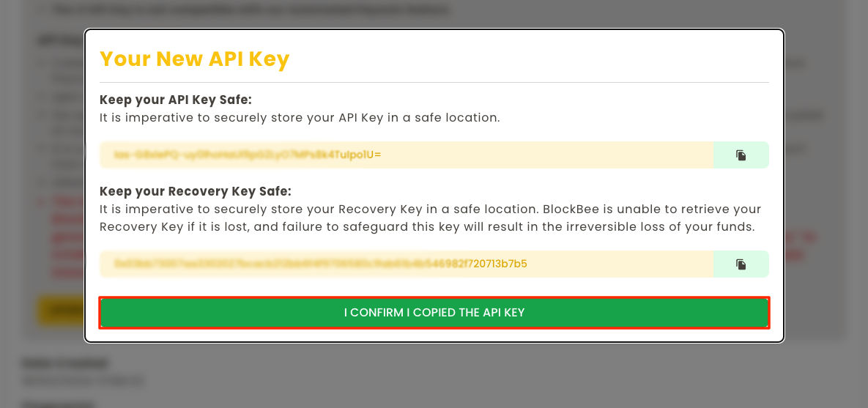Click the blurred label at the bottom-left corner
Image resolution: width=868 pixels, height=408 pixels.
pyautogui.click(x=59, y=403)
